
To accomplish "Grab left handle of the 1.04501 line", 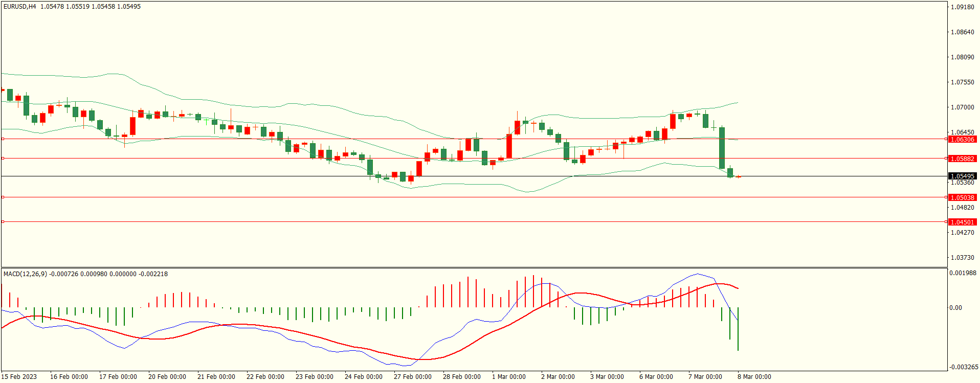I will (x=3, y=221).
